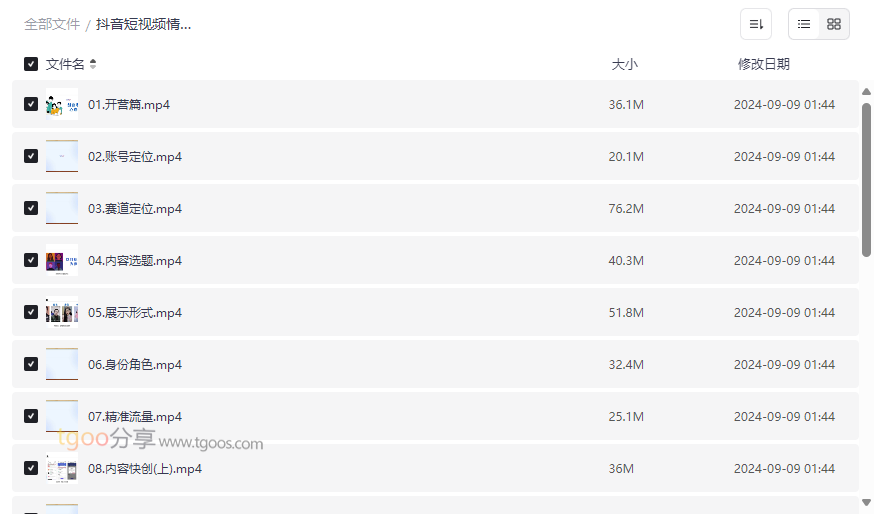Sort files by 文件名 arrow
The image size is (874, 514).
coord(93,64)
